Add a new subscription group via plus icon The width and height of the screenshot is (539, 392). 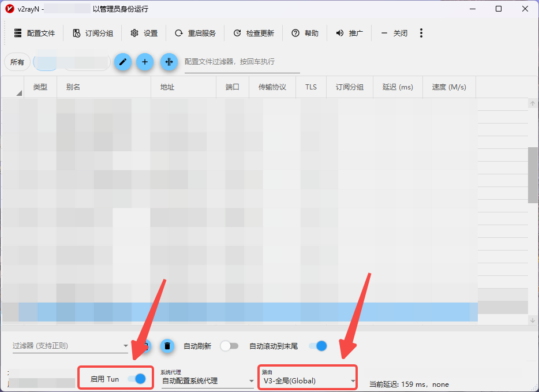(145, 62)
